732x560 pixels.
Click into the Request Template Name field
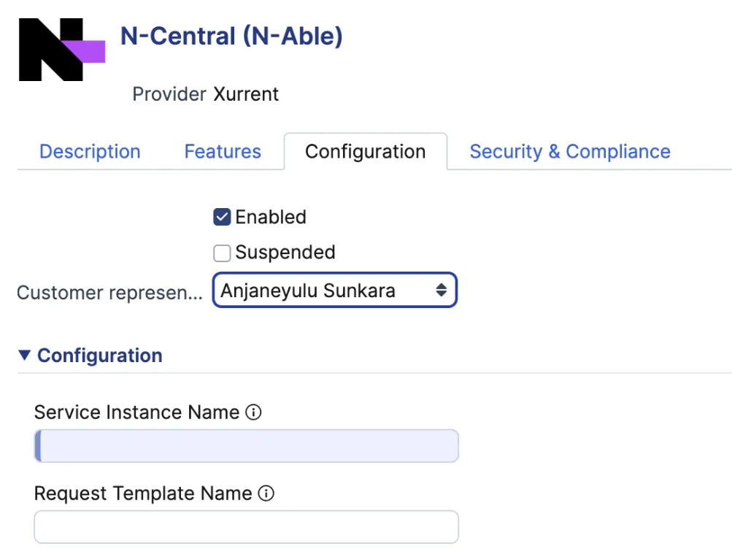(247, 527)
